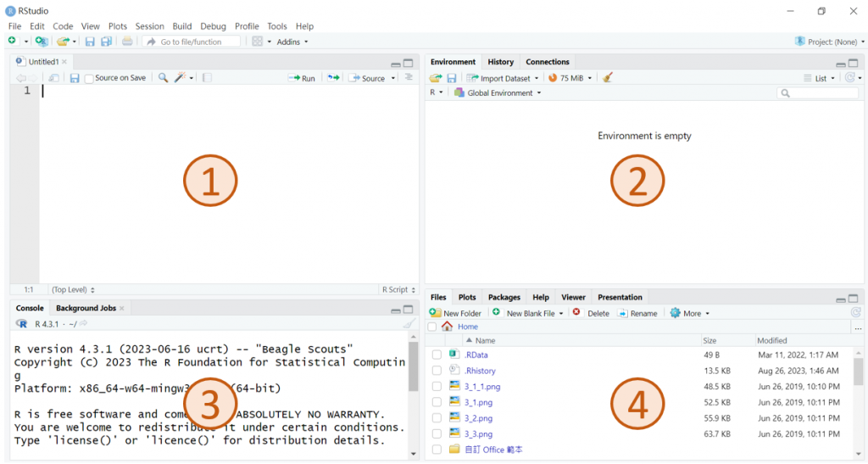The height and width of the screenshot is (464, 868).
Task: Switch to the Connections tab
Action: point(548,62)
